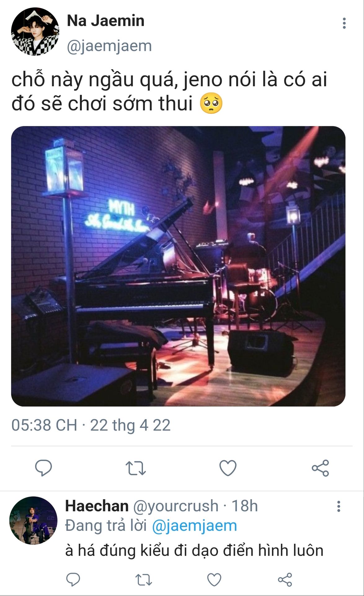Retweet Haechan's reply
The image size is (364, 596).
[x=144, y=580]
